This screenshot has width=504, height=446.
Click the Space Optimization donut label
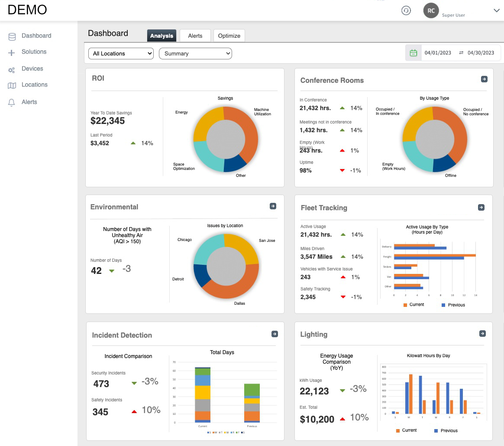pyautogui.click(x=184, y=166)
